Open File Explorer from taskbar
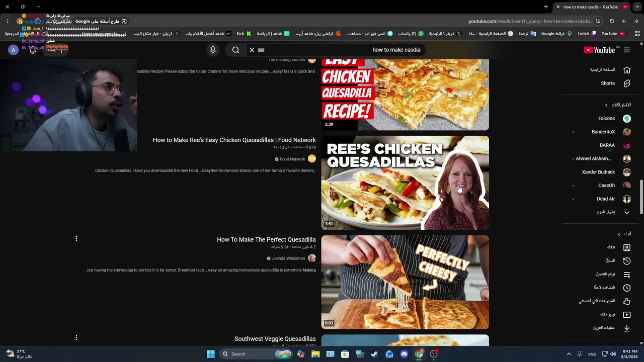The image size is (644, 362). pyautogui.click(x=315, y=354)
